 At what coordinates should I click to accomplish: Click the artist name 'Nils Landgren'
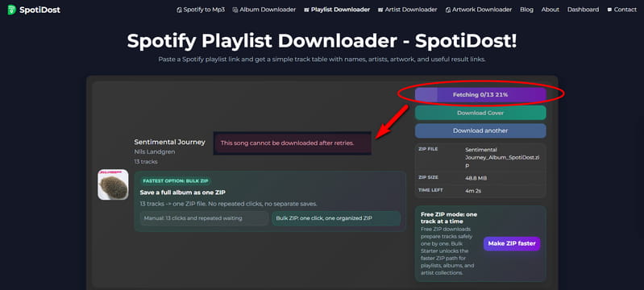[155, 151]
